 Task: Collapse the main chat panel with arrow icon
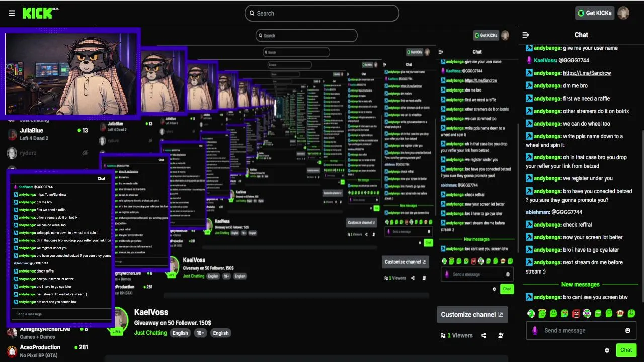(526, 35)
